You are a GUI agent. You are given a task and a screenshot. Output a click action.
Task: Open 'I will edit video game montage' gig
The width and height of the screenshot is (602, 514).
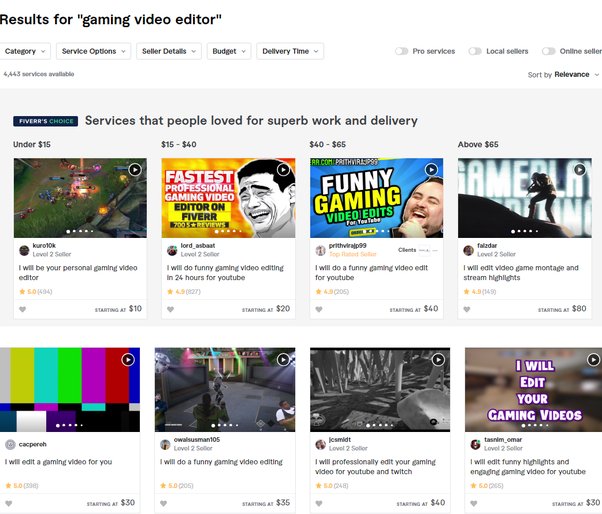521,273
